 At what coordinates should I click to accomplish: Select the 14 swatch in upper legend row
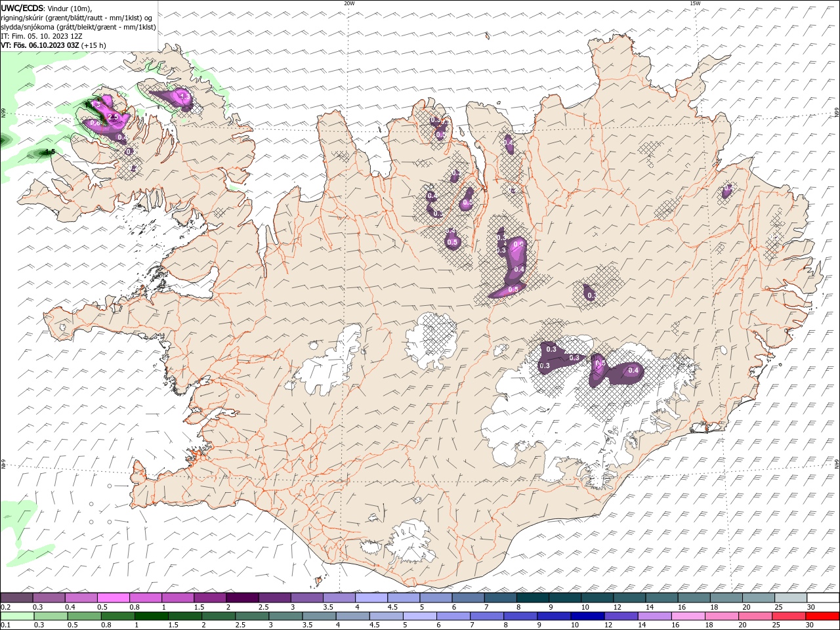[x=661, y=598]
